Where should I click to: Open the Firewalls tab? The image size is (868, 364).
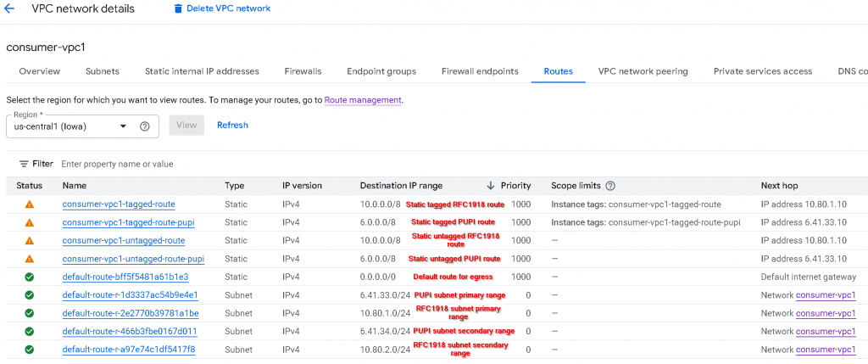(303, 71)
